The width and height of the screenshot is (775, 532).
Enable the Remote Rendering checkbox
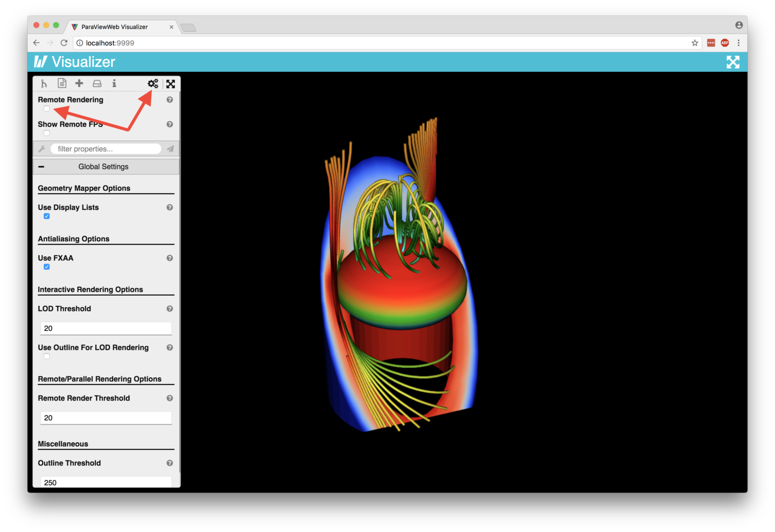coord(46,109)
